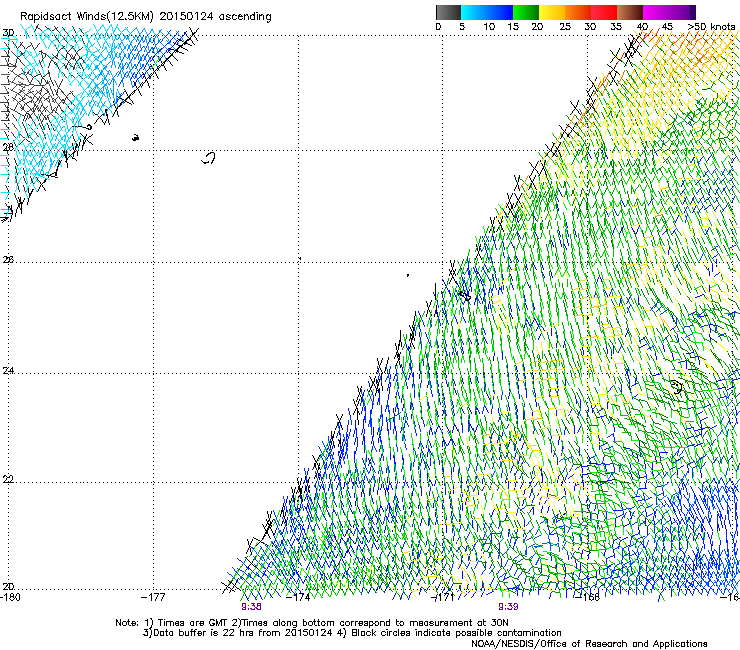Click the '35' legend scale label

pos(616,27)
